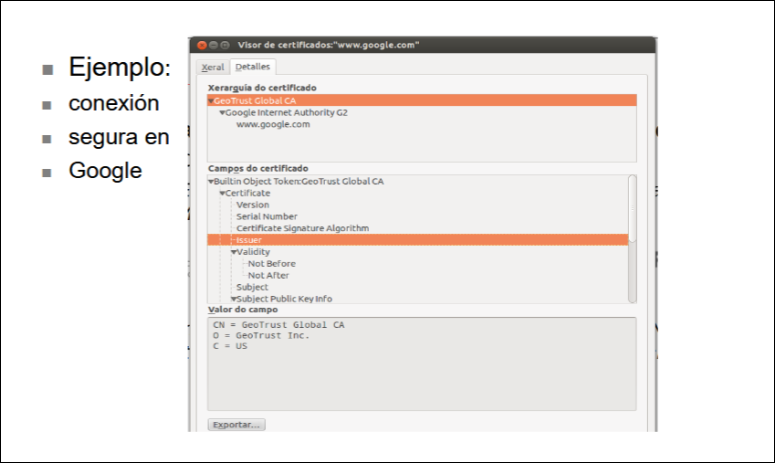Select www.google.com in certificate hierarchy

click(273, 125)
